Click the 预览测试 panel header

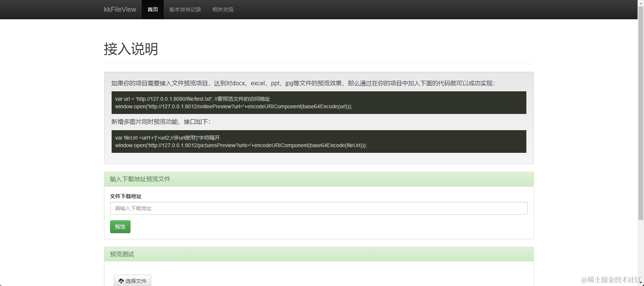(x=319, y=254)
